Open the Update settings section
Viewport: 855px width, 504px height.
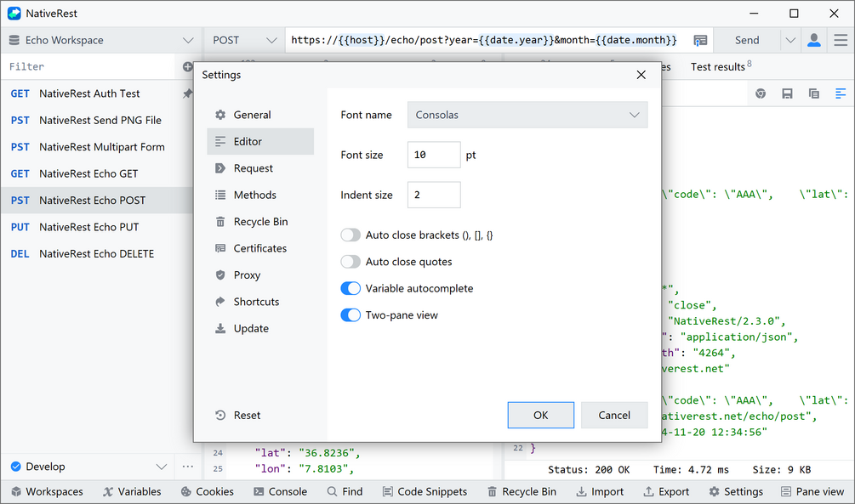click(260, 329)
